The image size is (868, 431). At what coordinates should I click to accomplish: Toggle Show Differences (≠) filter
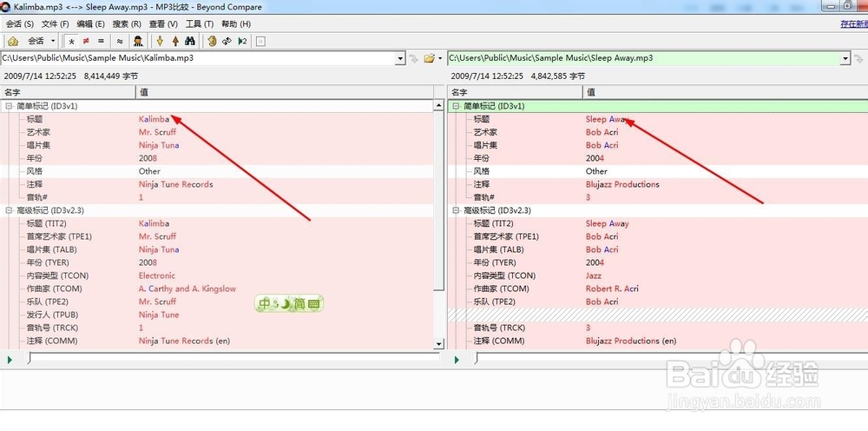86,41
